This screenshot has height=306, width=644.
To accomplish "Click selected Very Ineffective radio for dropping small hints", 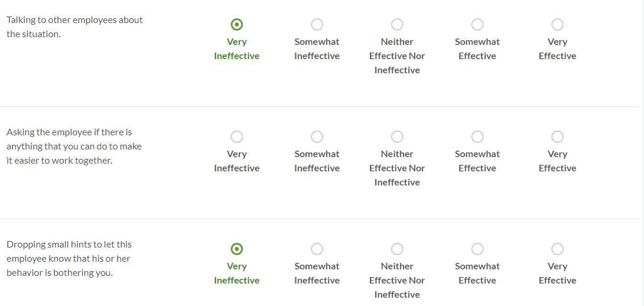I will pos(236,249).
